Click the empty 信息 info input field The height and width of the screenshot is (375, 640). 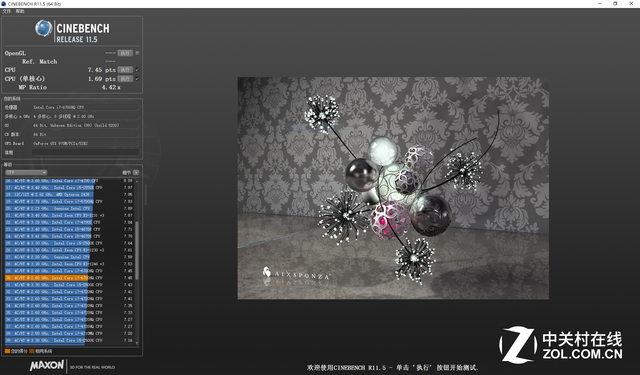(x=85, y=152)
